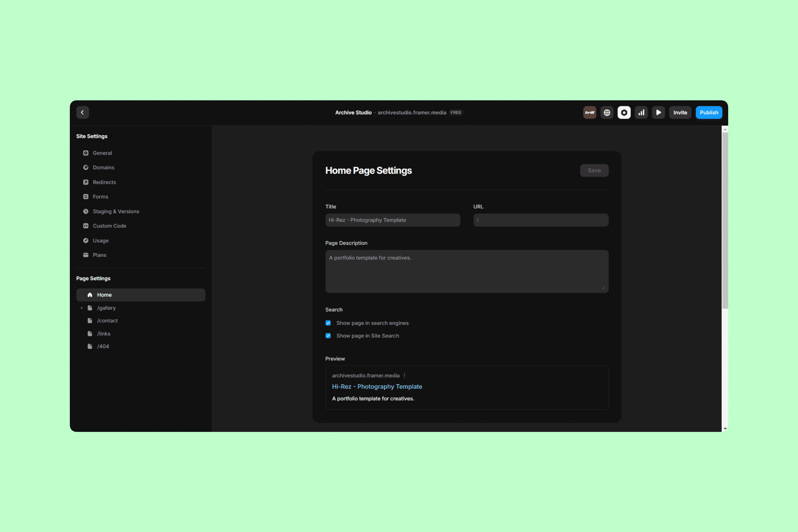798x532 pixels.
Task: Click the Hi-Rez preview title link
Action: [x=377, y=387]
